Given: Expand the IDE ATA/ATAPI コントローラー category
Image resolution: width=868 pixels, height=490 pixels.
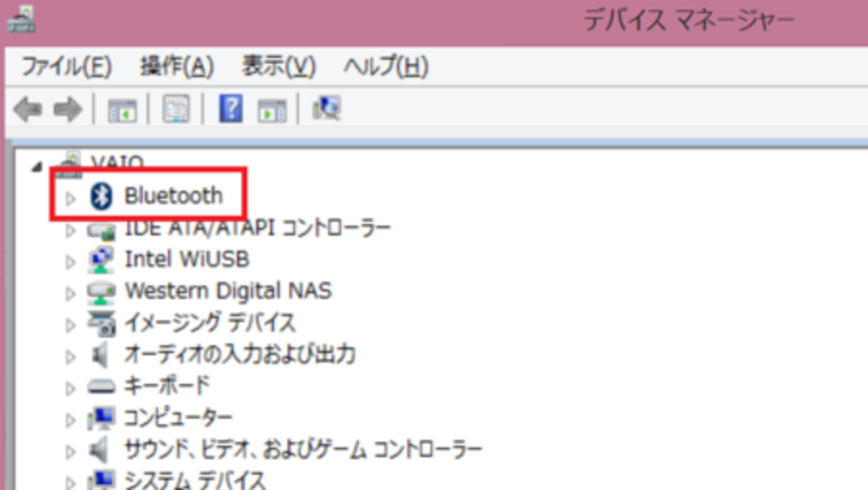Looking at the screenshot, I should [x=71, y=230].
